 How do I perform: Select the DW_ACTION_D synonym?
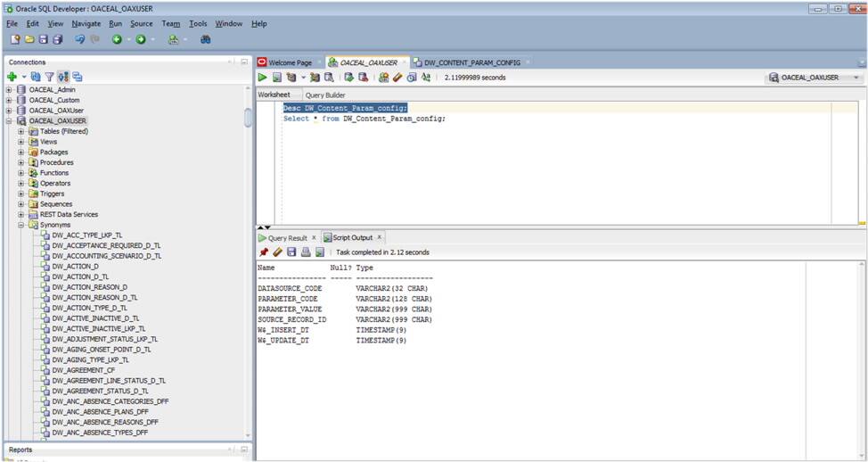(75, 267)
